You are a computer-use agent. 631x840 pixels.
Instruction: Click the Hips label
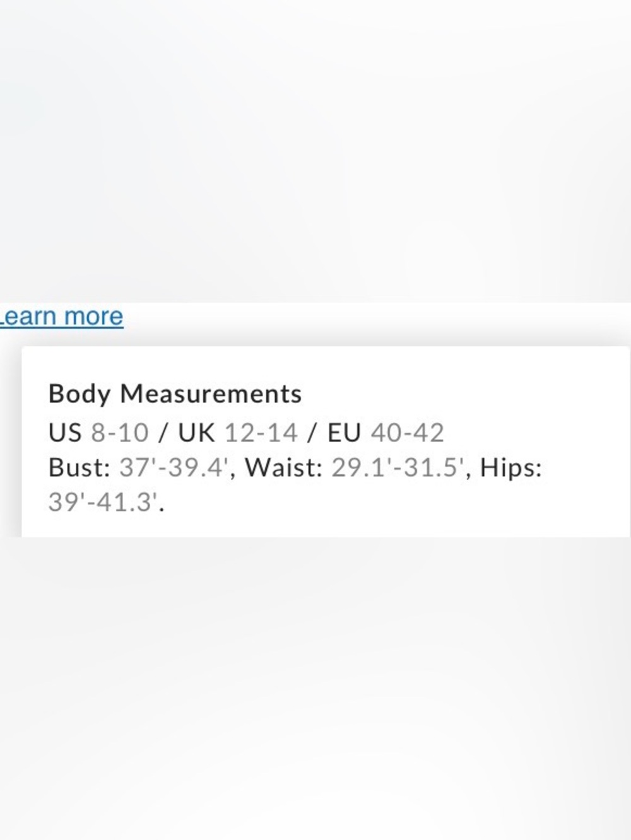[x=511, y=468]
